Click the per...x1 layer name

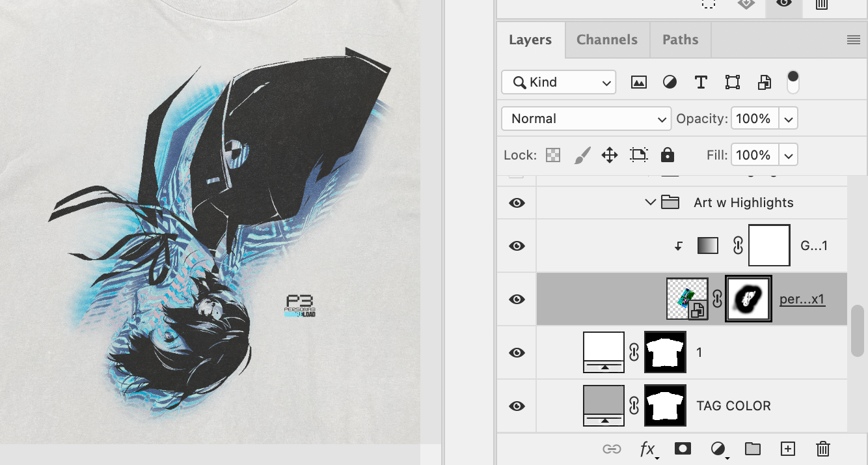coord(802,300)
